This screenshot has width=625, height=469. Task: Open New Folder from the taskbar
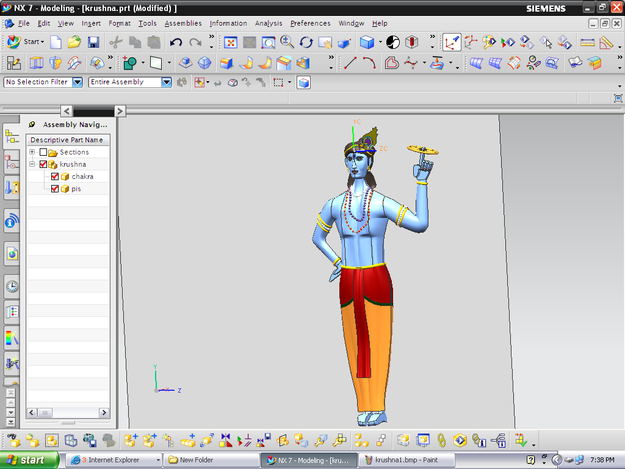211,460
